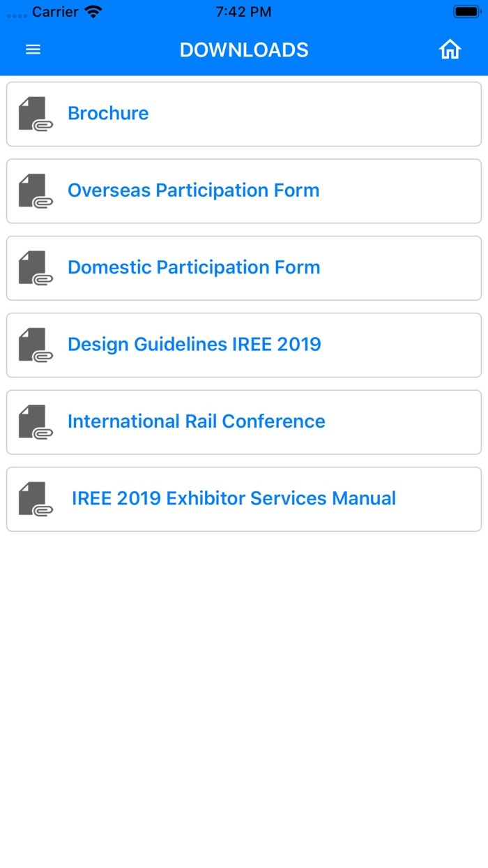Image resolution: width=488 pixels, height=868 pixels.
Task: Download the Overseas Participation Form
Action: coord(193,190)
